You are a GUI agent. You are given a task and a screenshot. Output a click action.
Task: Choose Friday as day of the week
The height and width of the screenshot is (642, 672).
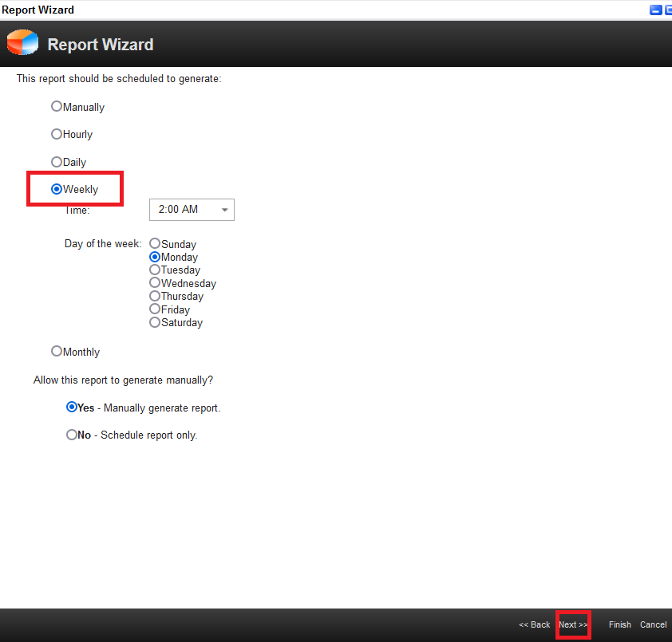click(155, 309)
